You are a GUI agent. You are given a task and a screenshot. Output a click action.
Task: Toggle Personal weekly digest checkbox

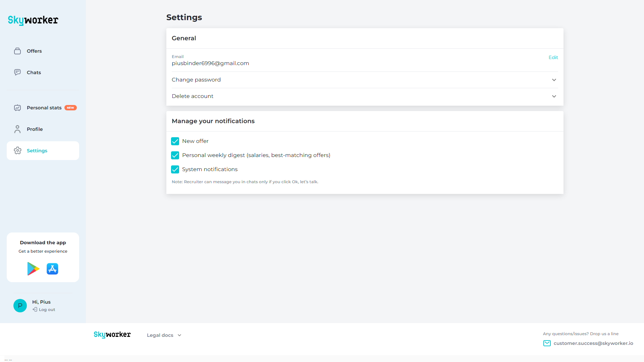point(175,155)
